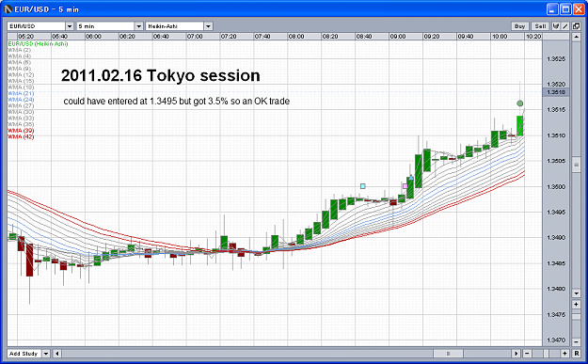Image resolution: width=588 pixels, height=364 pixels.
Task: Click the green circle marker near 1.3515
Action: [x=519, y=103]
